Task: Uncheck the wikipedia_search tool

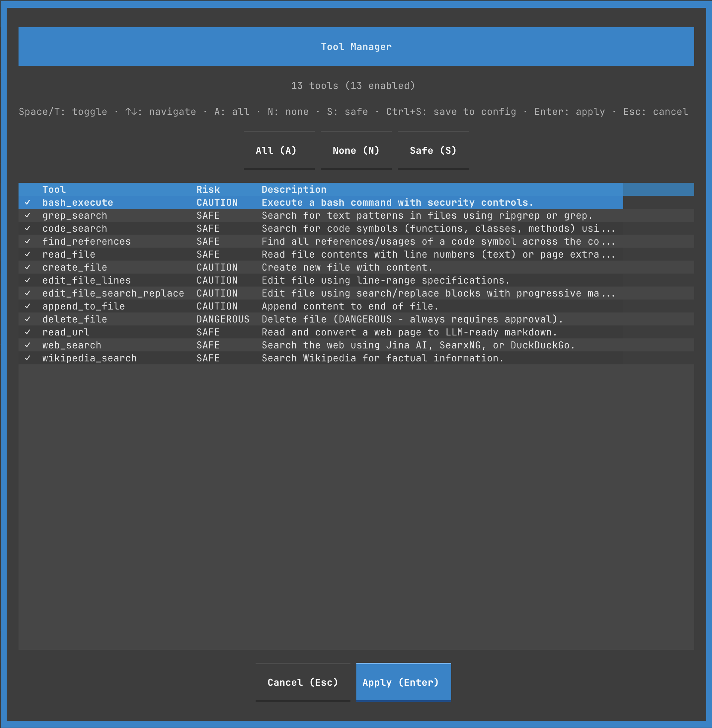Action: point(28,358)
